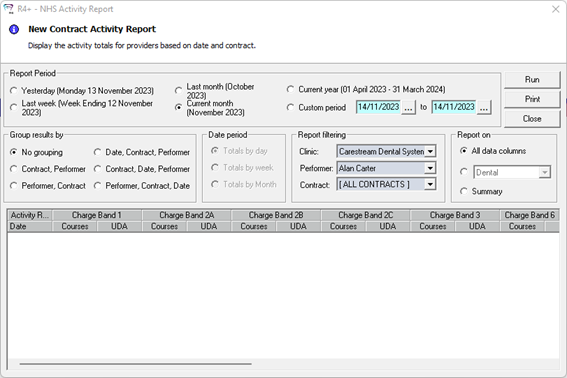Open the Contract dropdown showing ALL CONTRACTS
Image resolution: width=567 pixels, height=378 pixels.
coord(430,184)
